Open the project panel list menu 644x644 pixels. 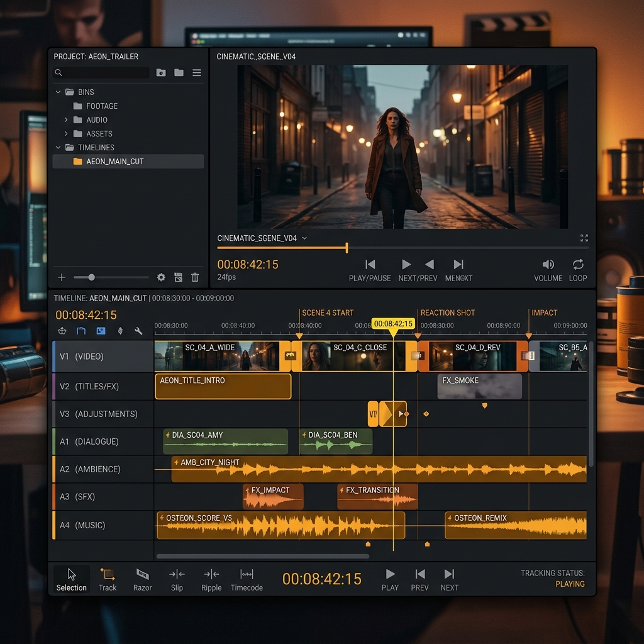(197, 73)
